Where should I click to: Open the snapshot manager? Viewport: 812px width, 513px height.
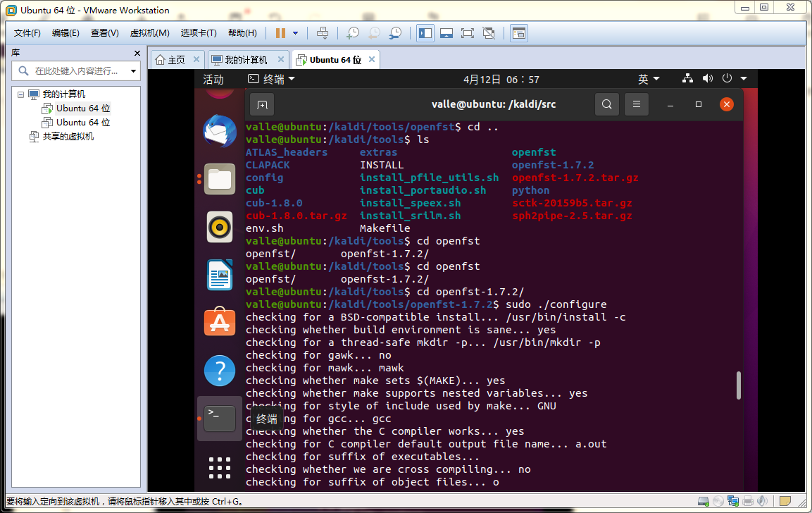[395, 33]
